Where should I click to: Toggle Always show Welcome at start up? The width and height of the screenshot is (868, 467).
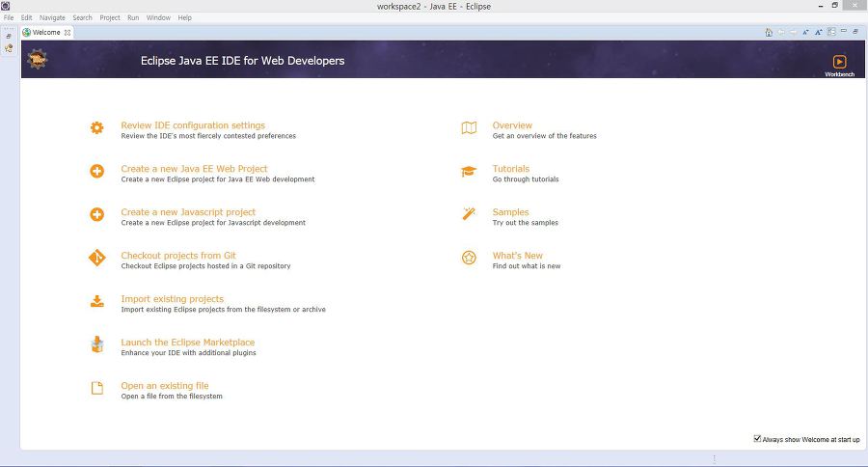pos(757,439)
